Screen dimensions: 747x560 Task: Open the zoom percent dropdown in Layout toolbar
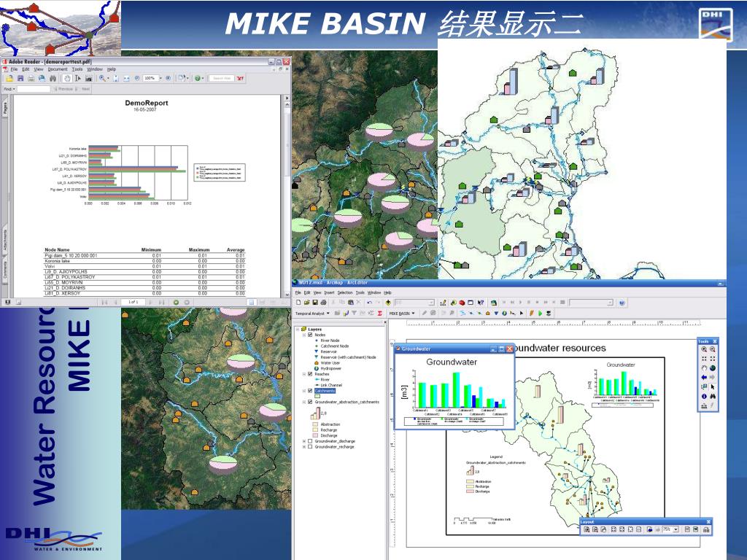676,529
